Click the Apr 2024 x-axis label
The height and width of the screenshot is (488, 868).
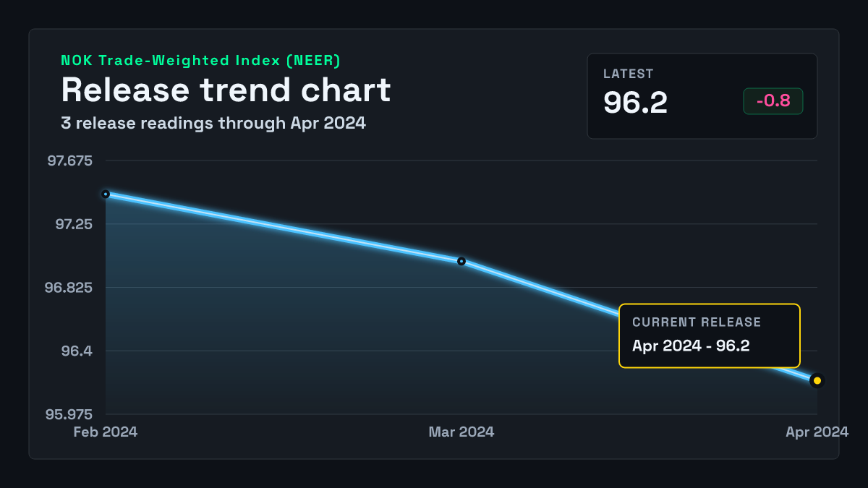pyautogui.click(x=817, y=432)
